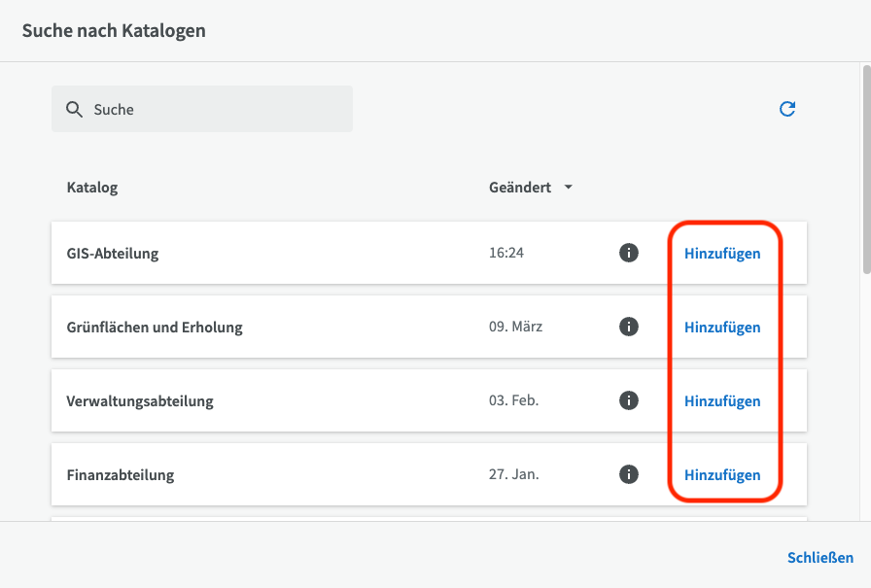Add the GIS-Abteilung catalog
This screenshot has height=588, width=871.
click(x=722, y=253)
